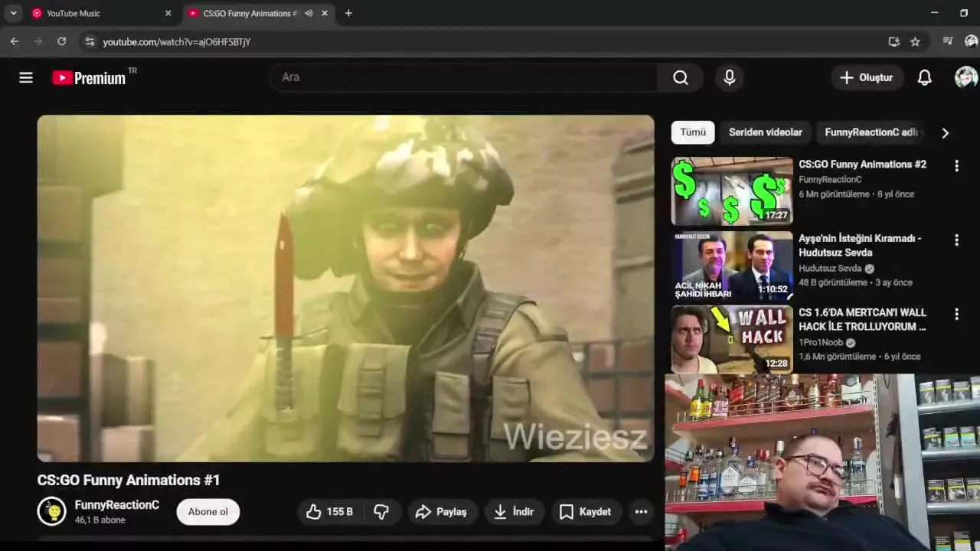Image resolution: width=980 pixels, height=551 pixels.
Task: Click Hudutsuz Sevda channel name
Action: point(830,269)
